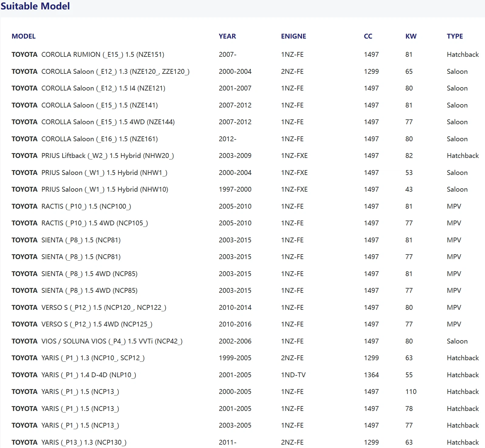Click KW value 82 in PRIUS Liftback row
Image resolution: width=485 pixels, height=448 pixels.
409,156
